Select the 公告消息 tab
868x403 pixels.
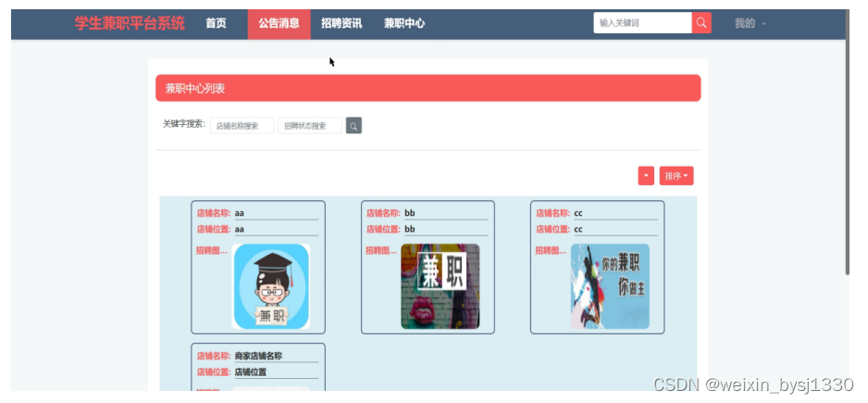click(x=279, y=23)
